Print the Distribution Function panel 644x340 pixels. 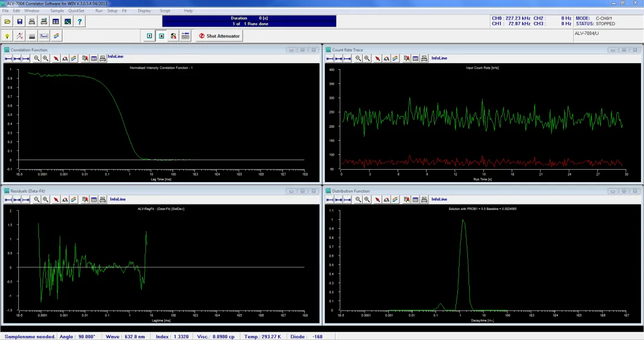pyautogui.click(x=424, y=199)
